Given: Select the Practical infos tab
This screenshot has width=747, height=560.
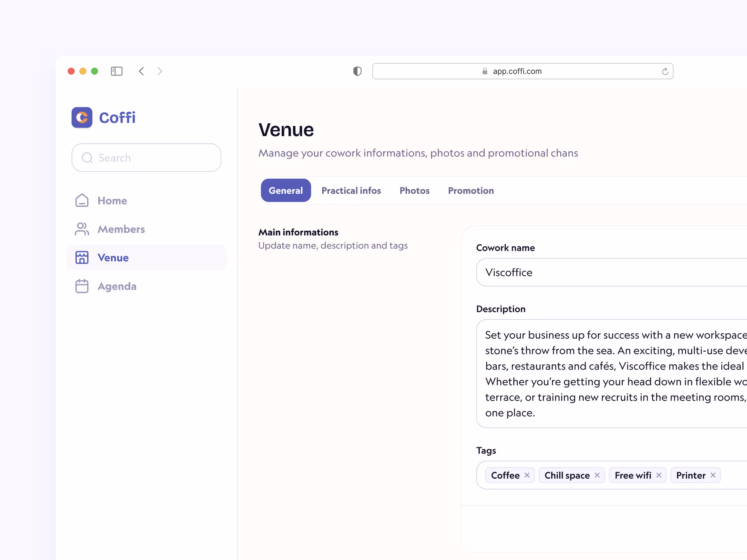Looking at the screenshot, I should point(351,191).
